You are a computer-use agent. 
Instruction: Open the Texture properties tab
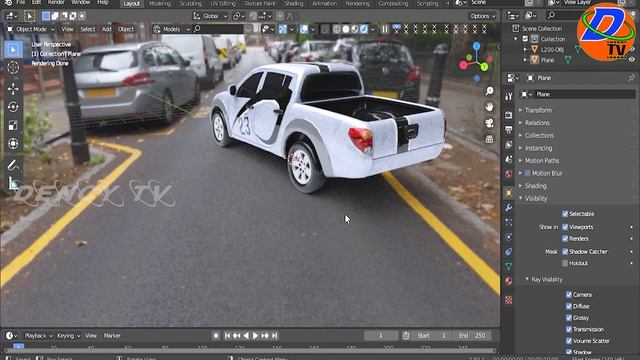pyautogui.click(x=509, y=300)
